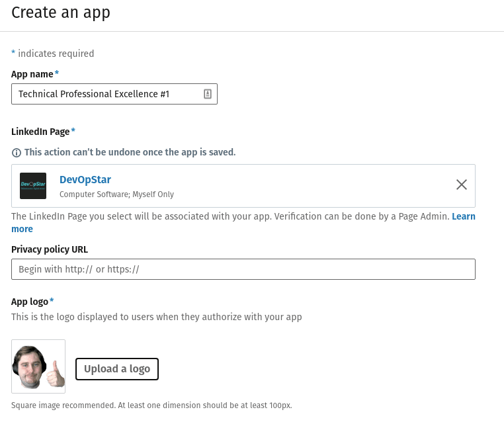Select the uploaded app logo thumbnail
The width and height of the screenshot is (504, 422).
pyautogui.click(x=38, y=366)
